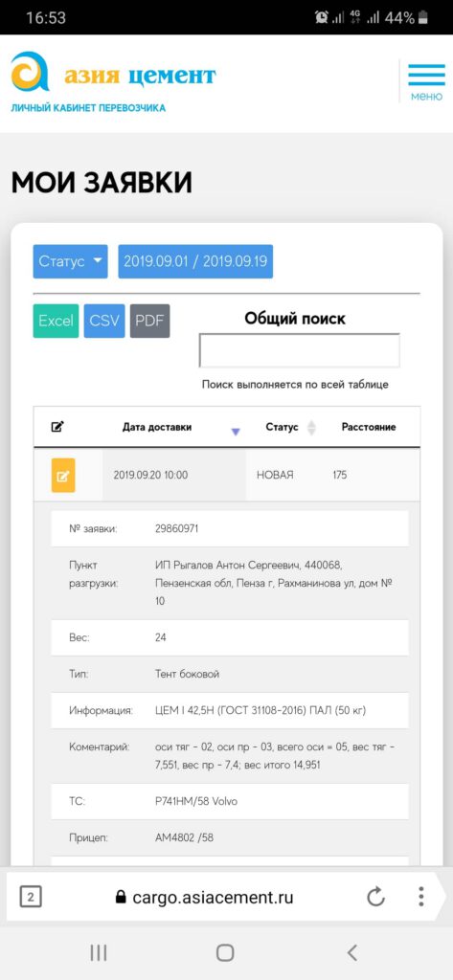Viewport: 453px width, 980px height.
Task: Open the date range 2019.09.01 / 2019.09.19 picker
Action: 195,261
